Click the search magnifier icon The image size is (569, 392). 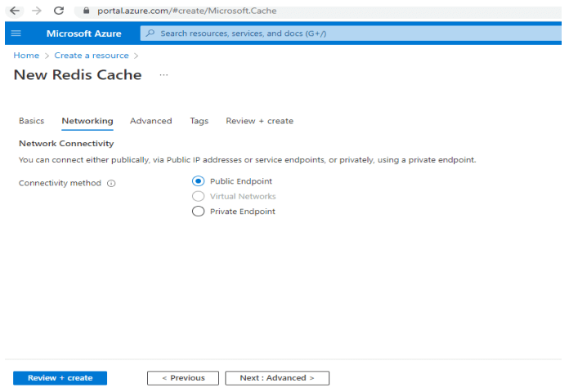pyautogui.click(x=150, y=33)
